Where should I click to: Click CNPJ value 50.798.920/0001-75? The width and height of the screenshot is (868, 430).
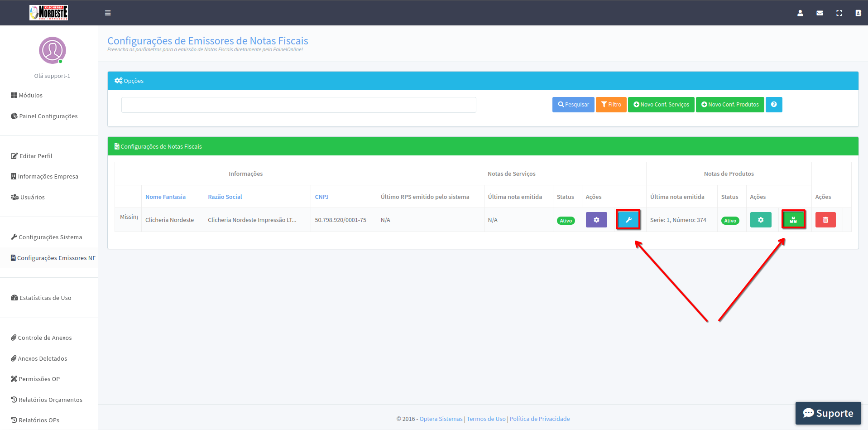pos(340,220)
